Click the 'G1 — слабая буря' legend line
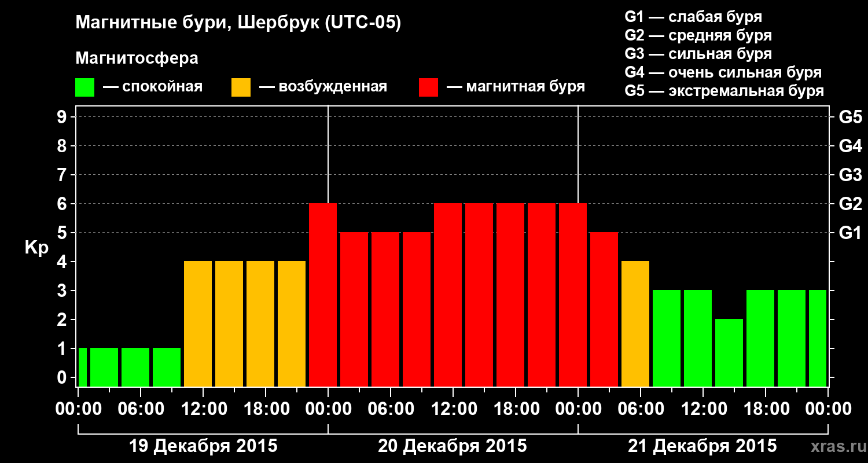This screenshot has width=868, height=463. (693, 17)
